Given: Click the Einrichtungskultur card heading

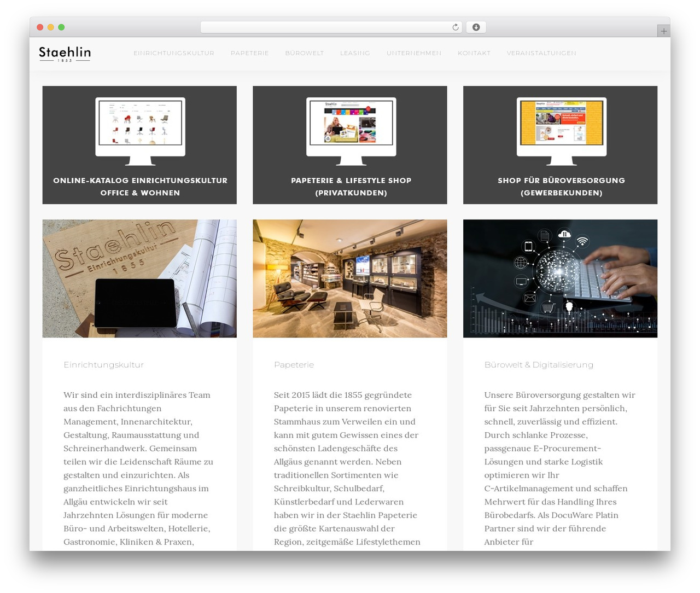Looking at the screenshot, I should 104,365.
